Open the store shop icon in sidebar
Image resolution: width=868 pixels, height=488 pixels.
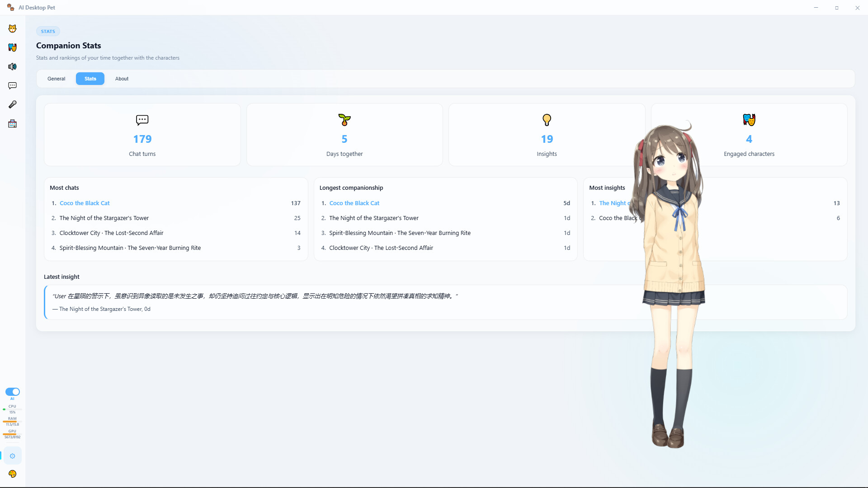click(12, 124)
